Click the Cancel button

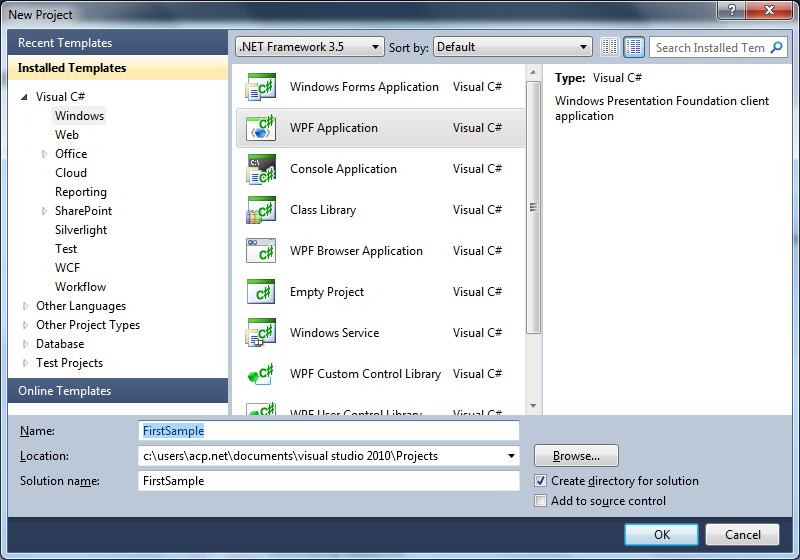pos(742,534)
